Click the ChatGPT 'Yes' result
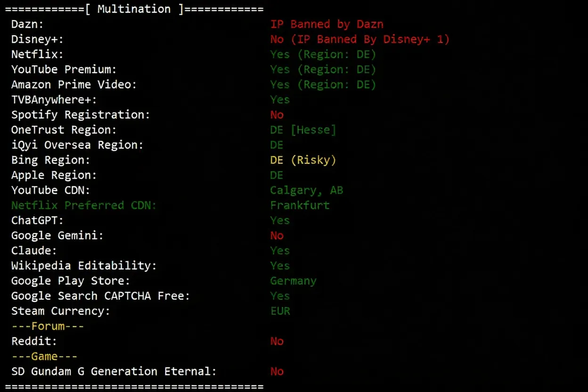This screenshot has height=392, width=588. (x=280, y=220)
